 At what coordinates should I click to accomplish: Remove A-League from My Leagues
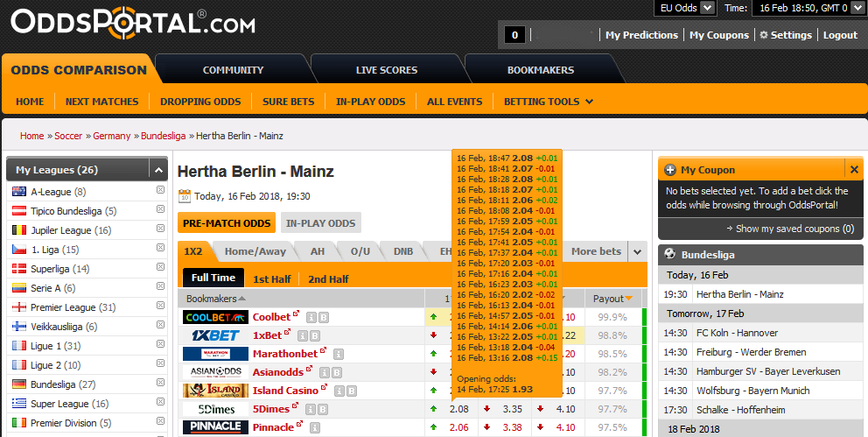(160, 190)
